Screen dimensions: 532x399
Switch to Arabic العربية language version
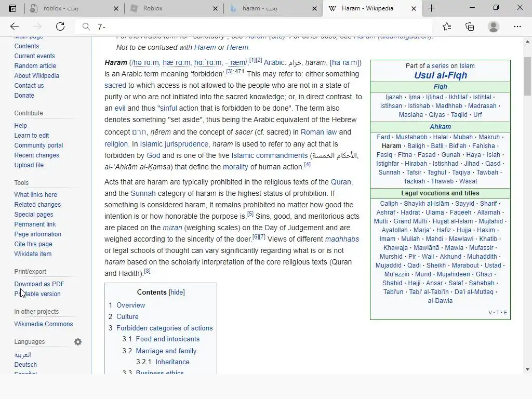23,354
